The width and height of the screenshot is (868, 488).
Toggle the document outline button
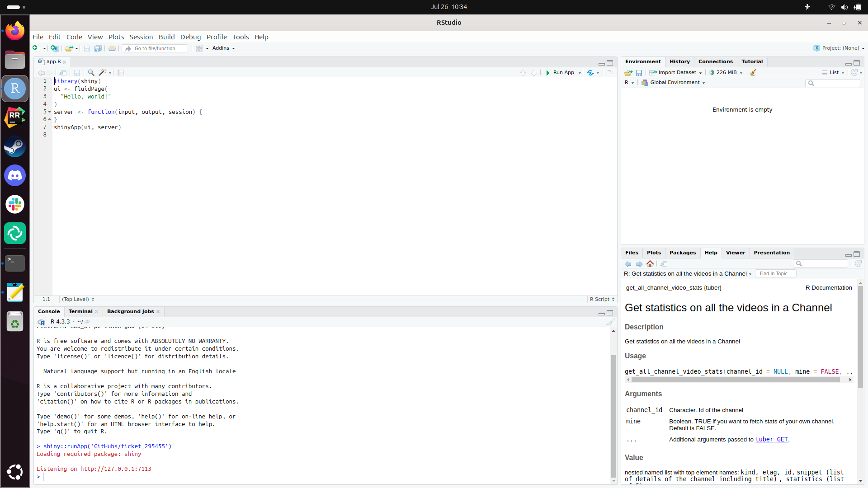(610, 72)
